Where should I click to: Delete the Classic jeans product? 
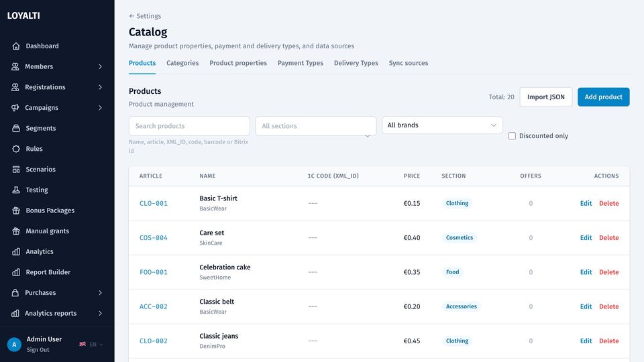click(608, 341)
